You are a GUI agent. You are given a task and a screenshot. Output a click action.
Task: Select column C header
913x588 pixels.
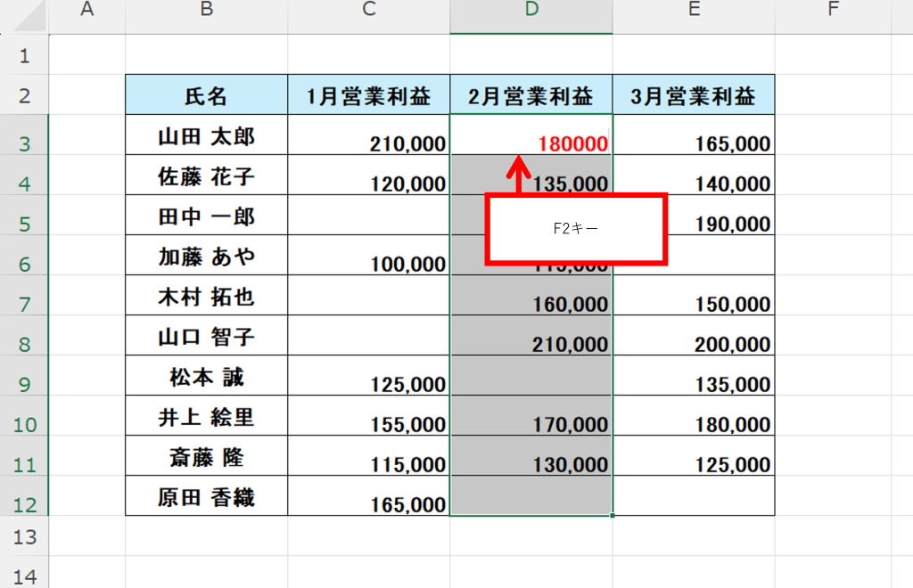click(368, 10)
